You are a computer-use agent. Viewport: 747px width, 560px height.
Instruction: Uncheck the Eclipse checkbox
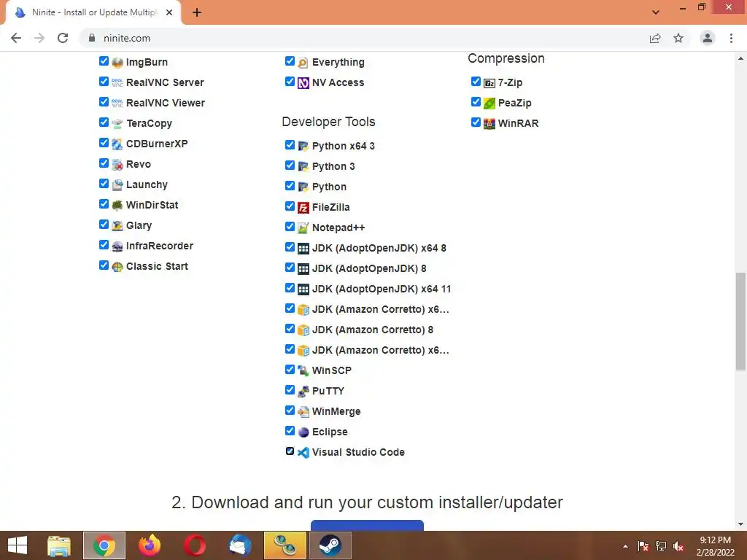[290, 431]
